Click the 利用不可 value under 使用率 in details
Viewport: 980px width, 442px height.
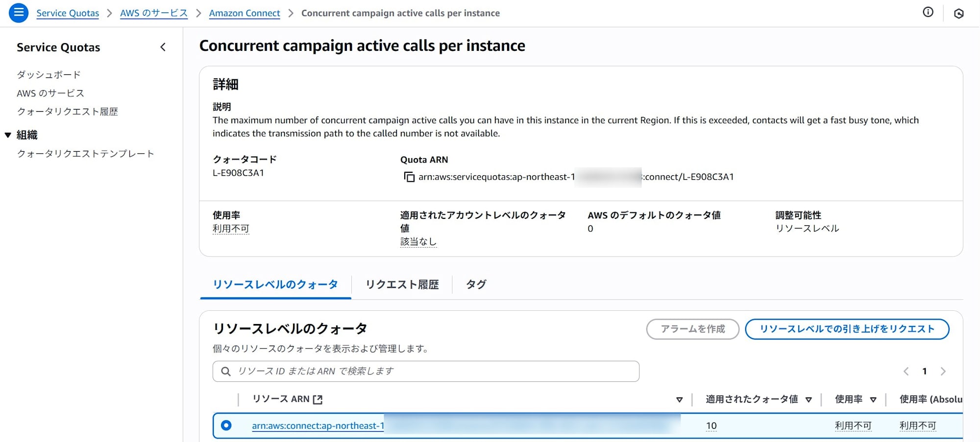[x=231, y=229]
